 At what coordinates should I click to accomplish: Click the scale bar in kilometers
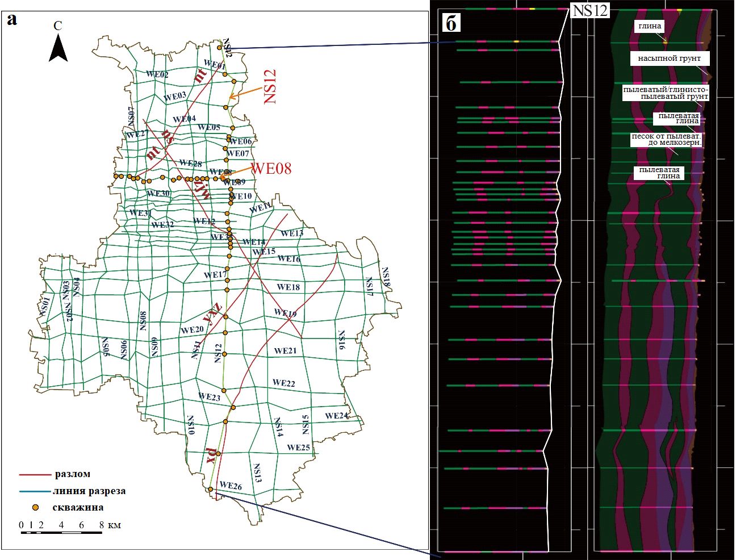61,532
